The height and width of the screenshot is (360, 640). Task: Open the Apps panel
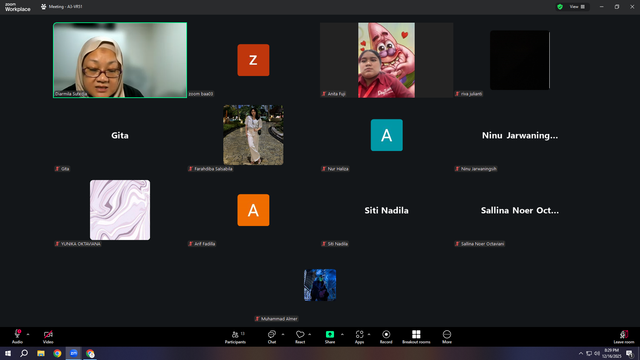359,337
